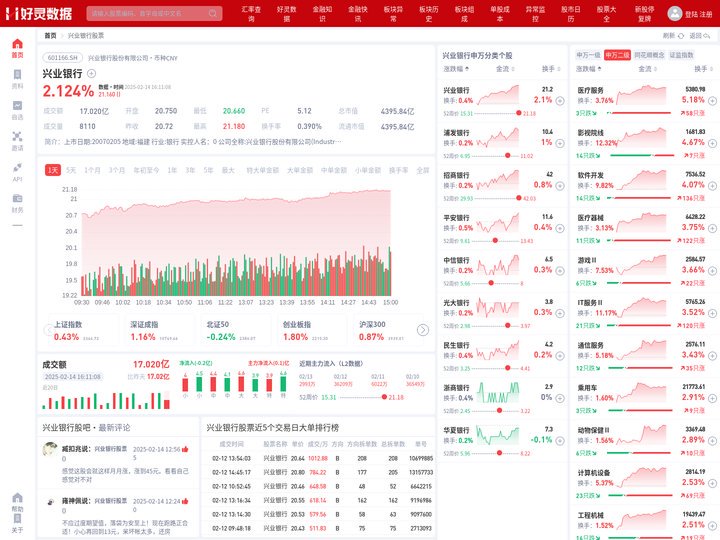
Task: Select the 最大 chart range
Action: click(x=228, y=170)
